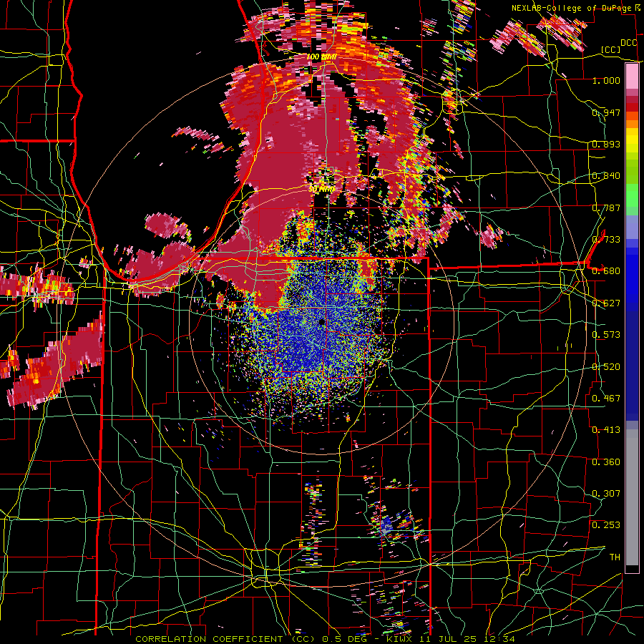Click the 100 NMI range ring label
This screenshot has height=644, width=644.
click(321, 57)
